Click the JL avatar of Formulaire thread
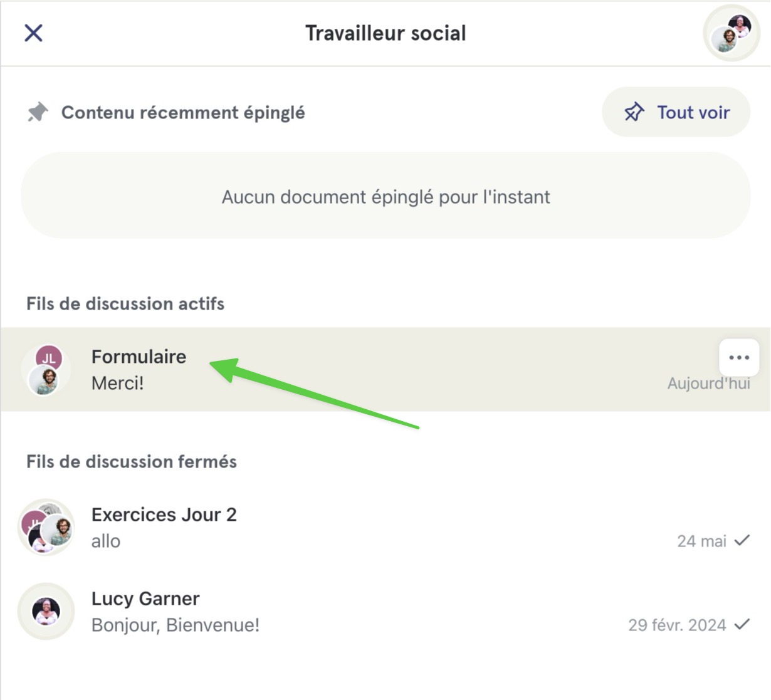 click(x=48, y=358)
